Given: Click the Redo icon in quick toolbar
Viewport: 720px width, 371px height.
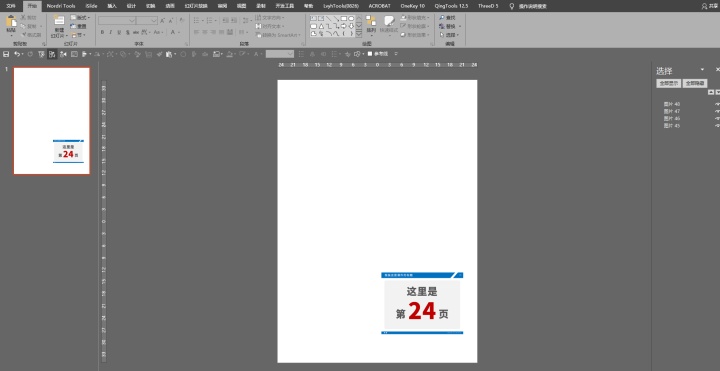Looking at the screenshot, I should click(30, 54).
